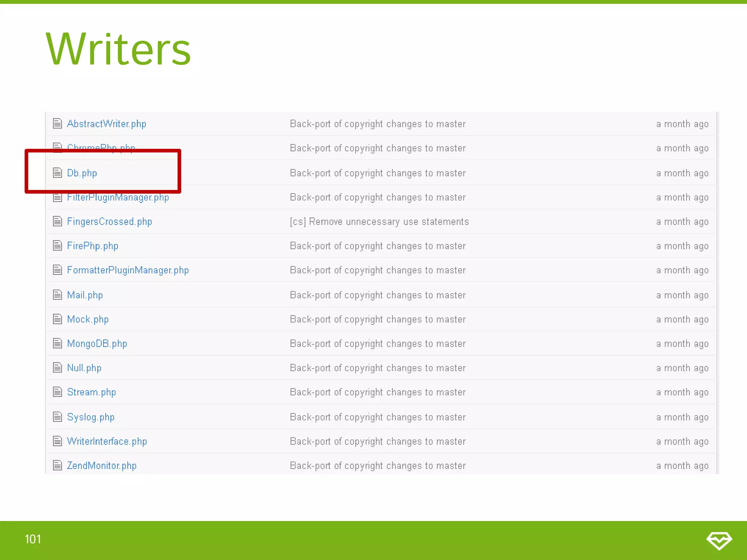Open the Null.php file
Screen dimensions: 747x560
point(84,368)
